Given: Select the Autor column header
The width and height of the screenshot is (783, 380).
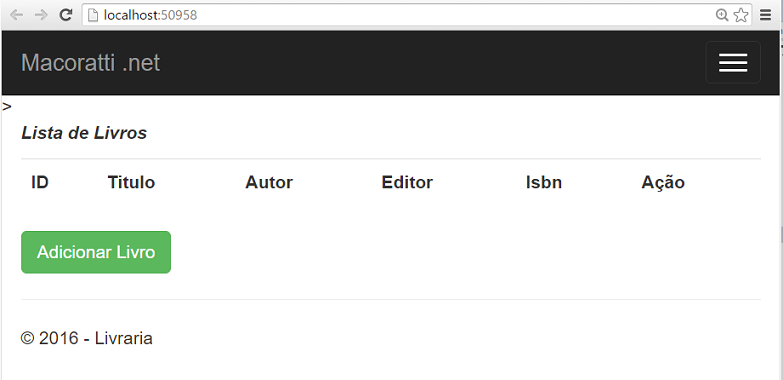Looking at the screenshot, I should click(x=269, y=182).
